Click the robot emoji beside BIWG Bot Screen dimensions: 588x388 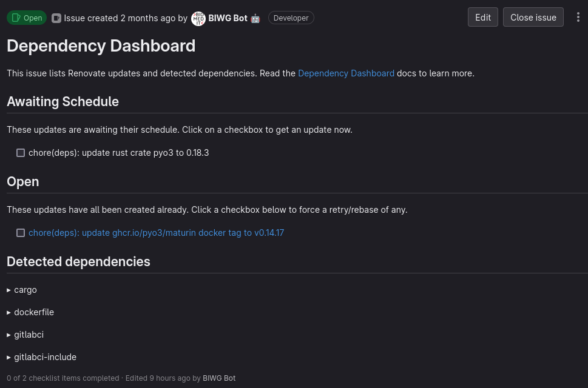(255, 18)
